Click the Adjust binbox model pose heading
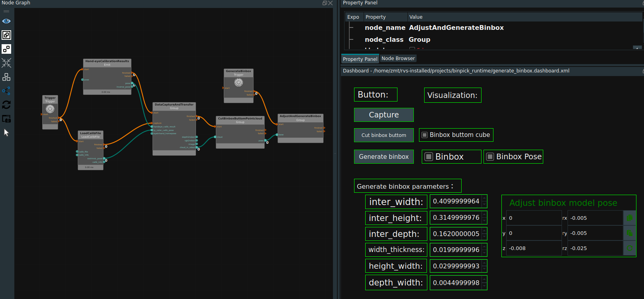Image resolution: width=644 pixels, height=299 pixels. (x=563, y=203)
